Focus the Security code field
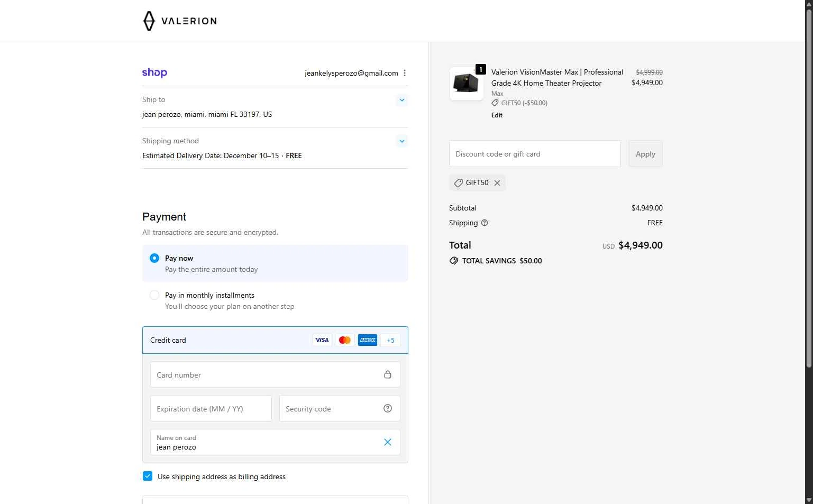The width and height of the screenshot is (813, 504). (340, 408)
